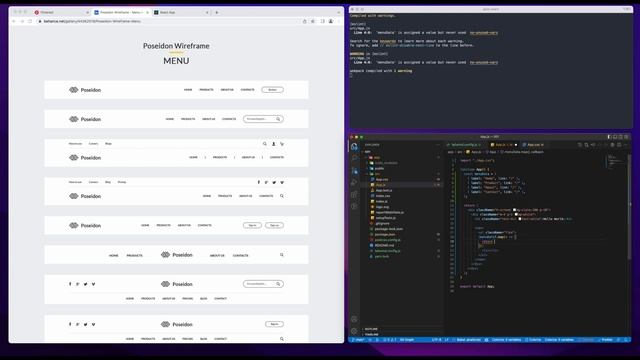Open index.js file in VS Code explorer
Image resolution: width=640 pixels, height=360 pixels.
[x=382, y=201]
